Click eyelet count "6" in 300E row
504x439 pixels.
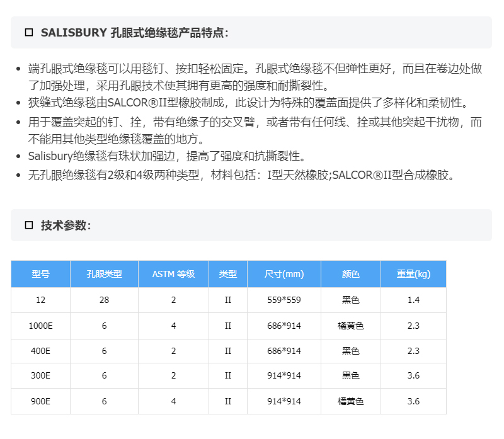point(104,375)
